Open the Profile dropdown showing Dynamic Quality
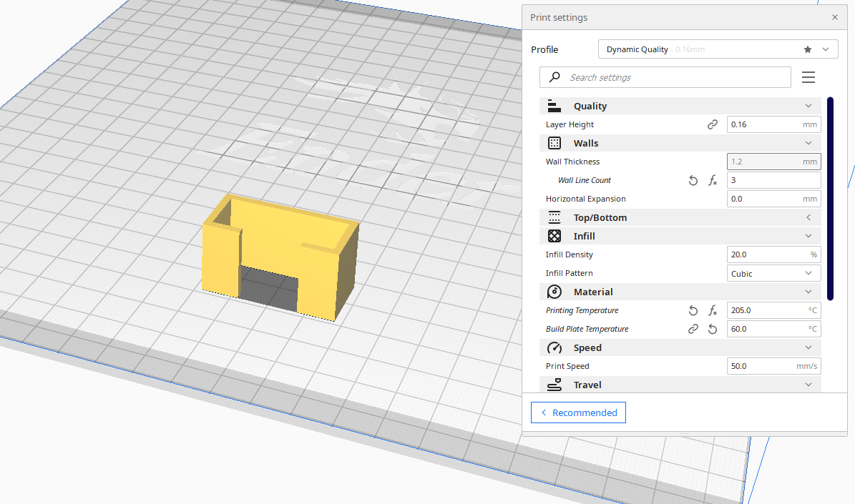Viewport: 855px width, 504px height. 718,49
